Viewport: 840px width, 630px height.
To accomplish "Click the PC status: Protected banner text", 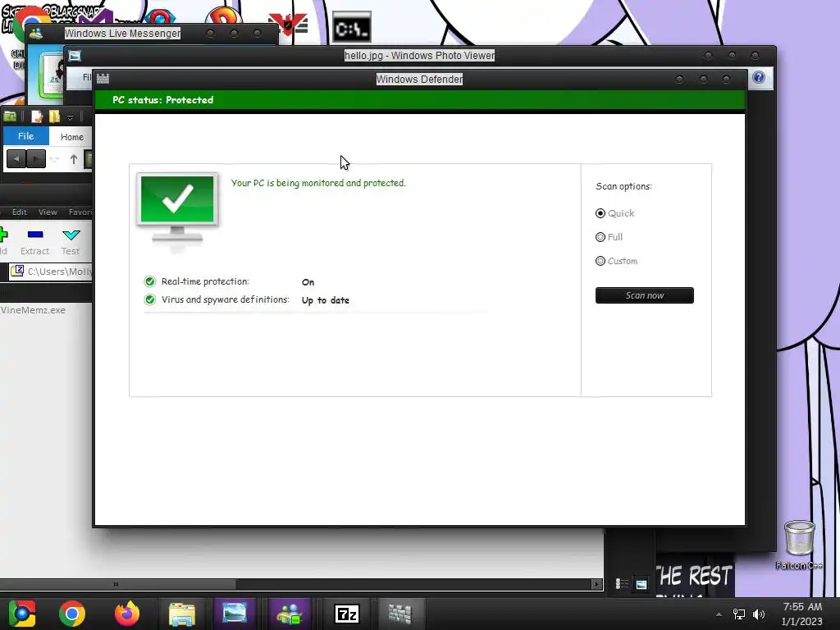I will click(163, 99).
